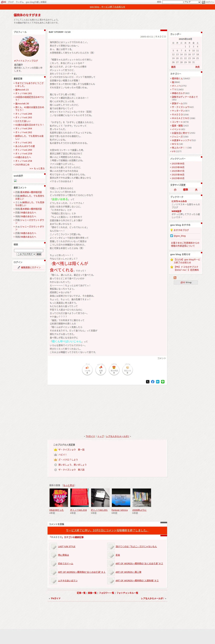Open 2008年ぶりに image thumbnail

142,498
